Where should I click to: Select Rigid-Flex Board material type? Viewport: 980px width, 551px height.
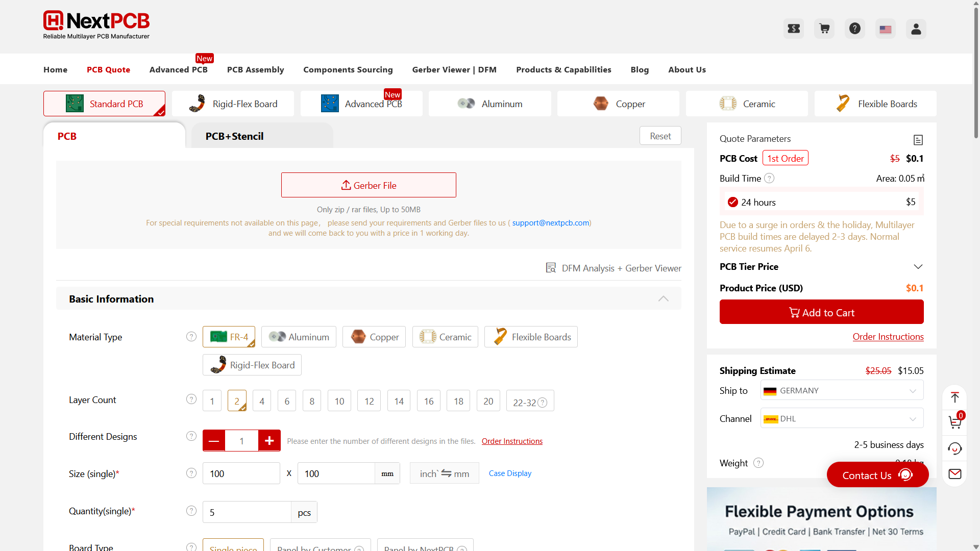[x=252, y=365]
